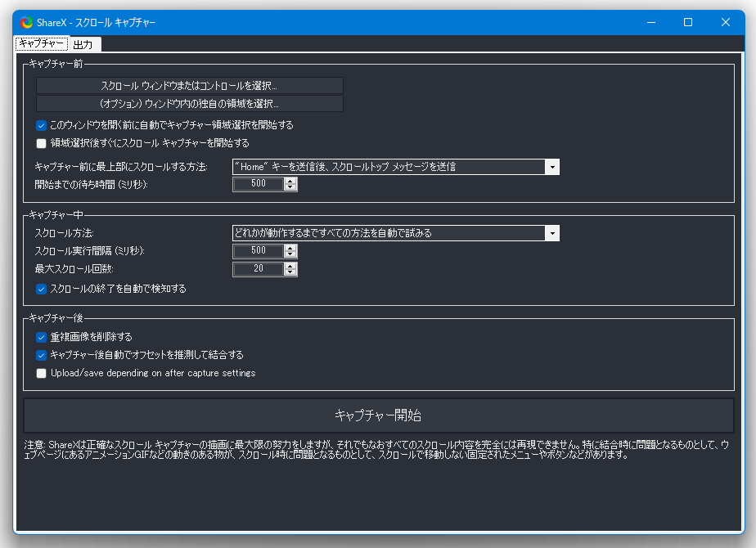This screenshot has width=756, height=548.
Task: Click the スクロール実行間隔 (ミリ秒) label
Action: click(x=90, y=251)
